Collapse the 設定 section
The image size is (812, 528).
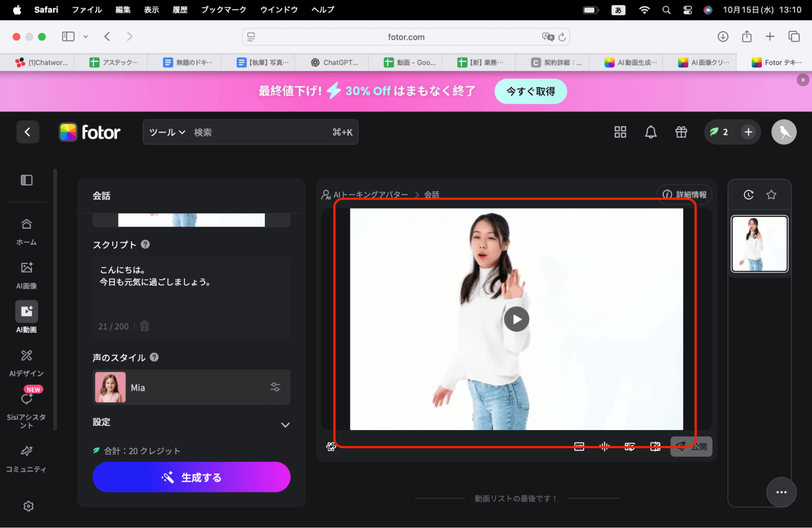286,425
